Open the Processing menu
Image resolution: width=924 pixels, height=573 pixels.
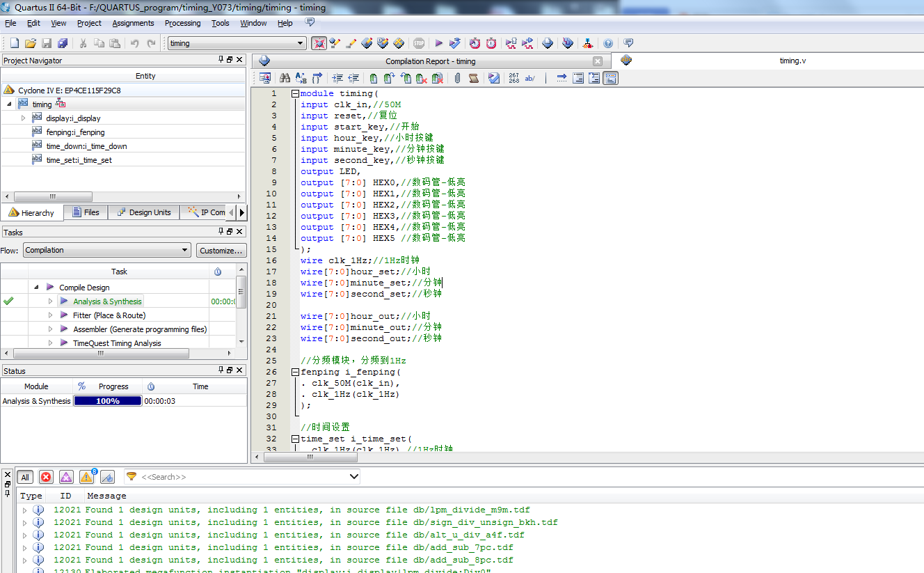[x=182, y=23]
